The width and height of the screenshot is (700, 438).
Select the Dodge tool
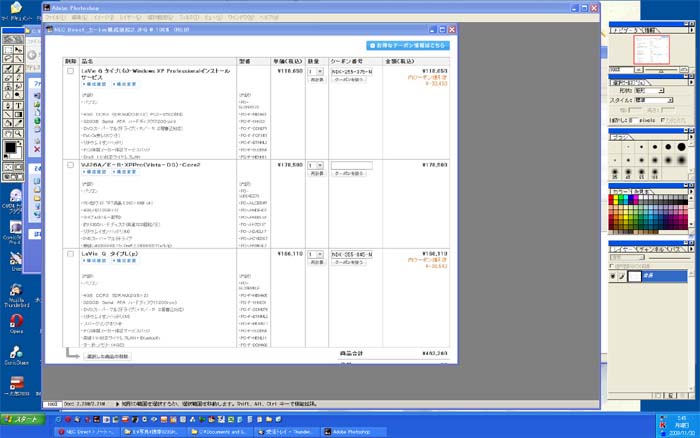(18, 95)
